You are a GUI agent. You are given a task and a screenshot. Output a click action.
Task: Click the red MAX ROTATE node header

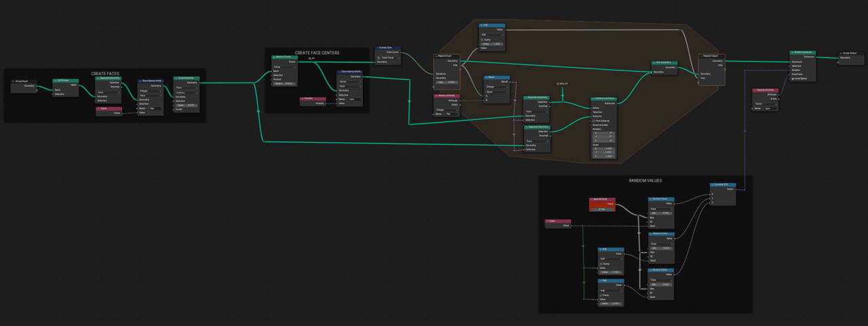click(x=603, y=199)
